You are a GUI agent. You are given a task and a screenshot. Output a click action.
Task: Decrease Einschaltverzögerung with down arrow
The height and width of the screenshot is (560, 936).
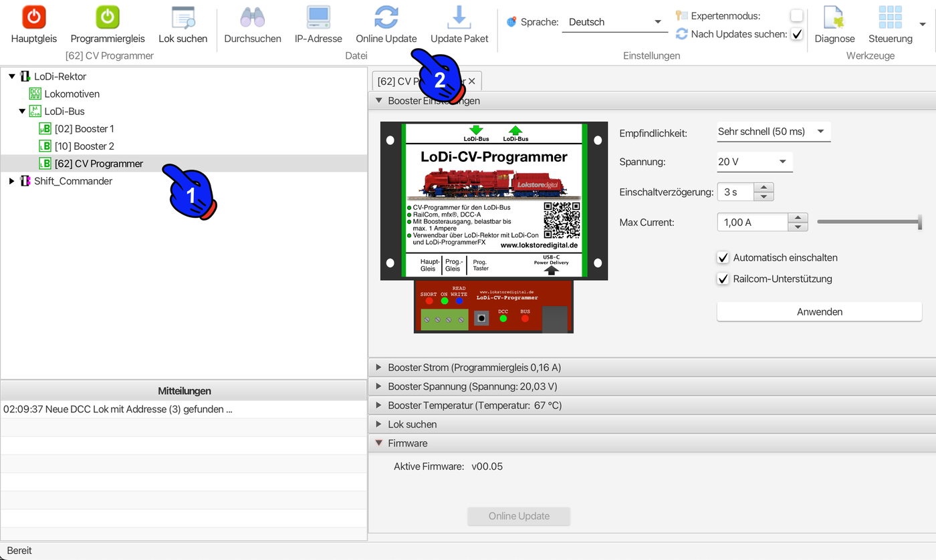[x=764, y=196]
